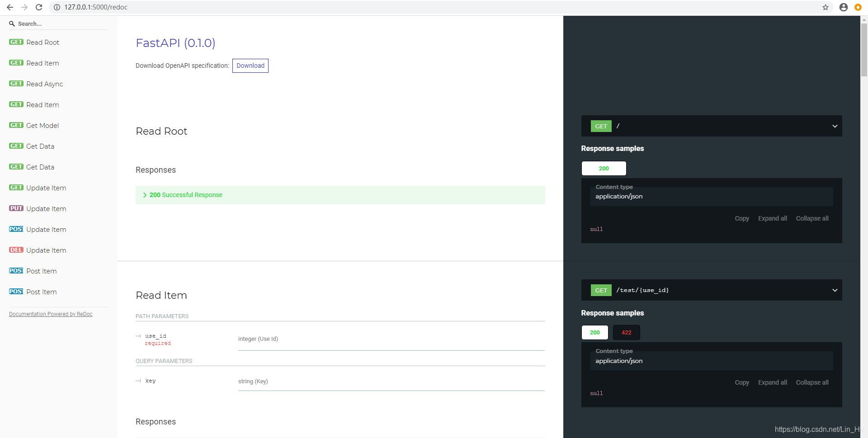This screenshot has height=438, width=868.
Task: Expand all in Read Item response sample
Action: tap(773, 382)
